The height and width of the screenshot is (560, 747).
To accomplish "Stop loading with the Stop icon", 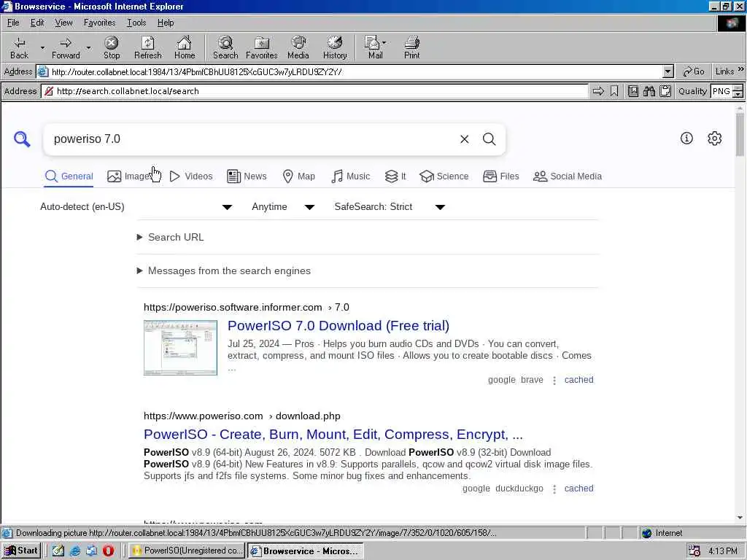I will 112,47.
